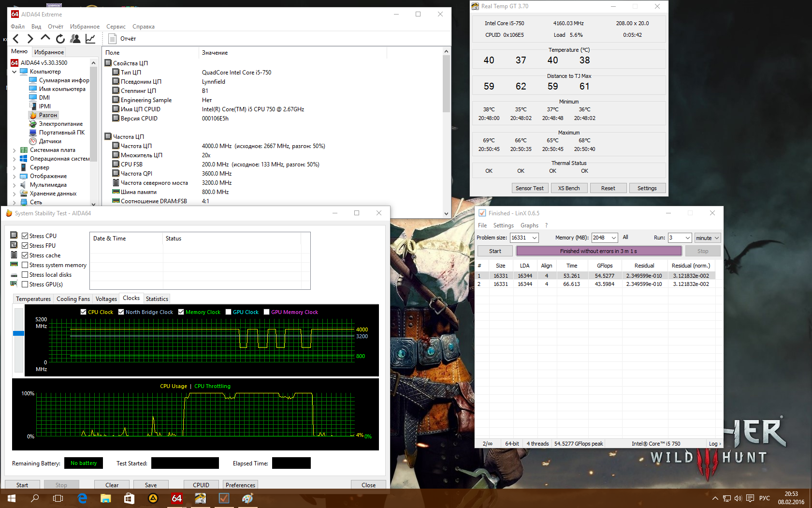
Task: Open the Action Center notification icon
Action: 750,498
